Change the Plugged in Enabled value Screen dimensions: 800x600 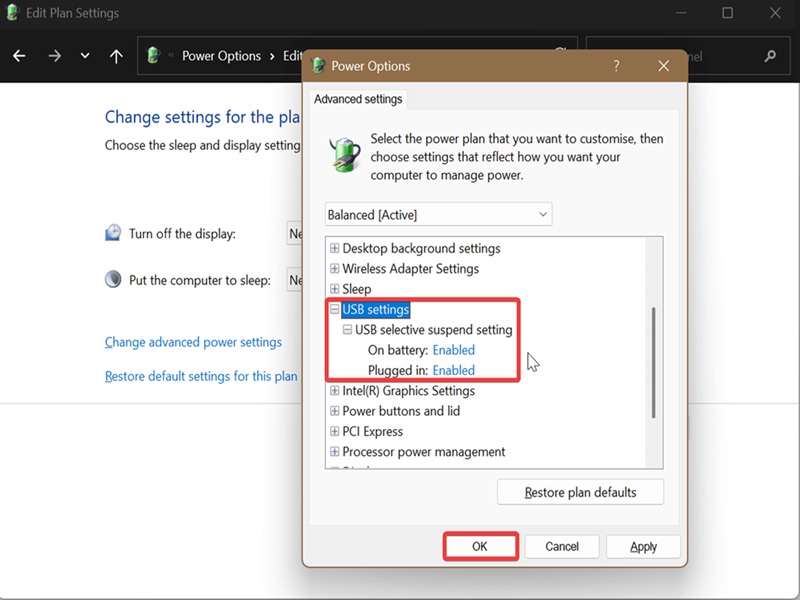pos(454,370)
